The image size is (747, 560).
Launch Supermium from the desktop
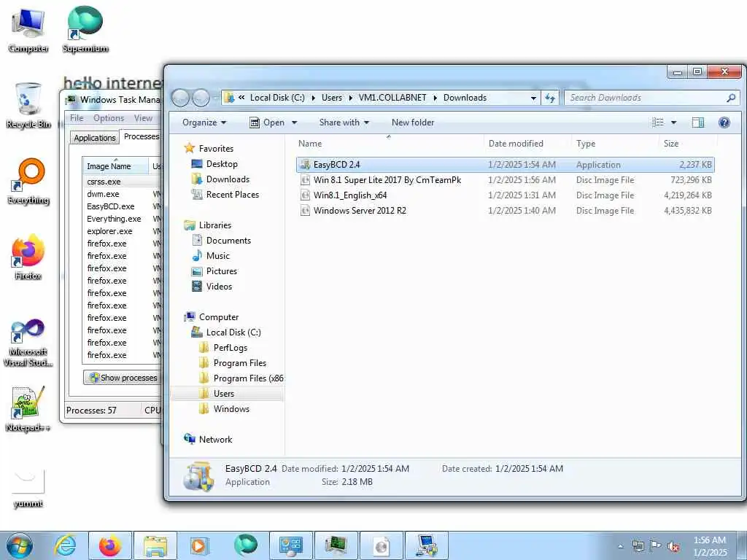85,29
